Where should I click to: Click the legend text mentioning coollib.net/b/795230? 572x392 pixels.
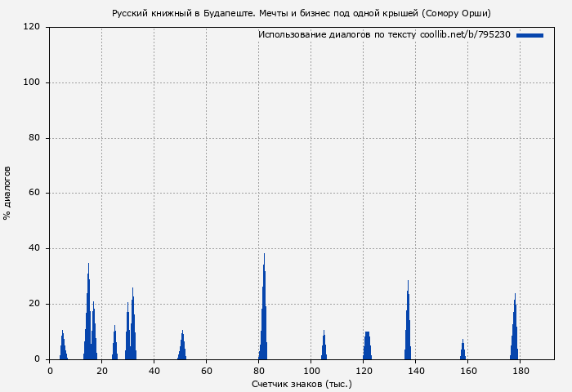click(x=384, y=35)
